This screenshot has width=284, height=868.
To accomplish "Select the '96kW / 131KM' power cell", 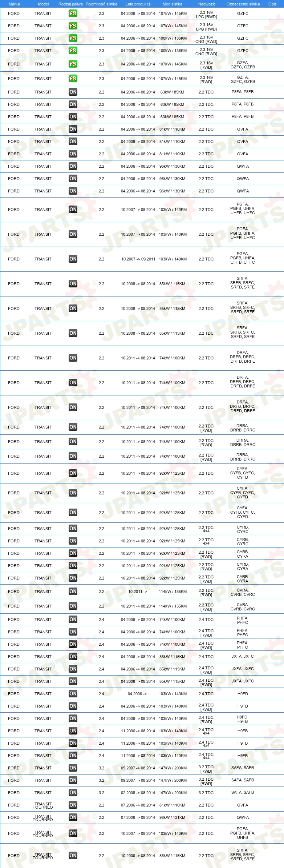I will tap(172, 817).
